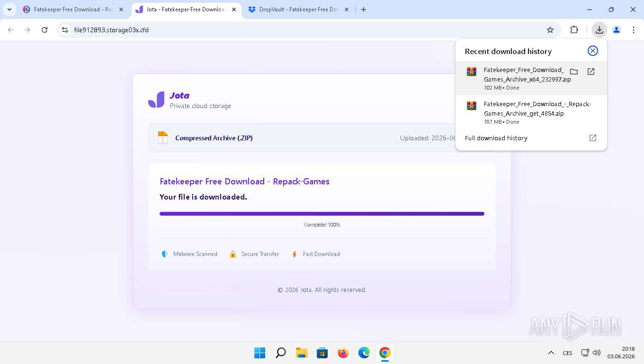Click the Your file is downloaded message
The image size is (644, 364).
(x=203, y=197)
